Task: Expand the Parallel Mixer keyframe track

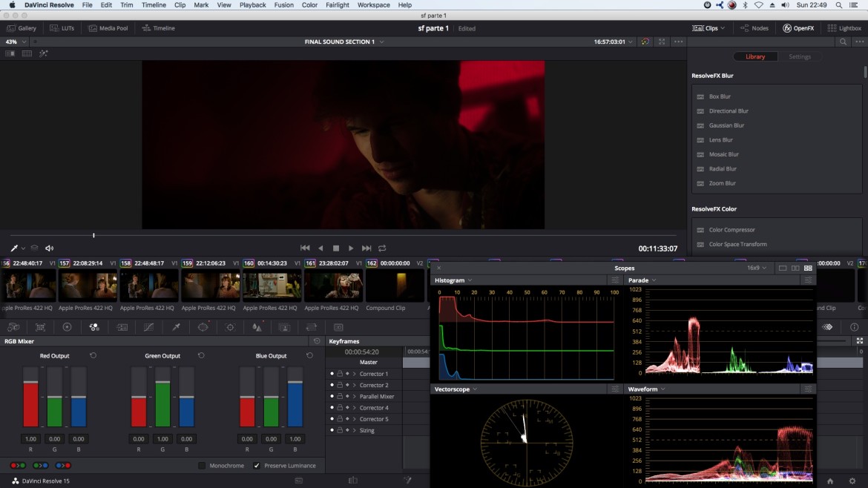Action: click(x=355, y=397)
